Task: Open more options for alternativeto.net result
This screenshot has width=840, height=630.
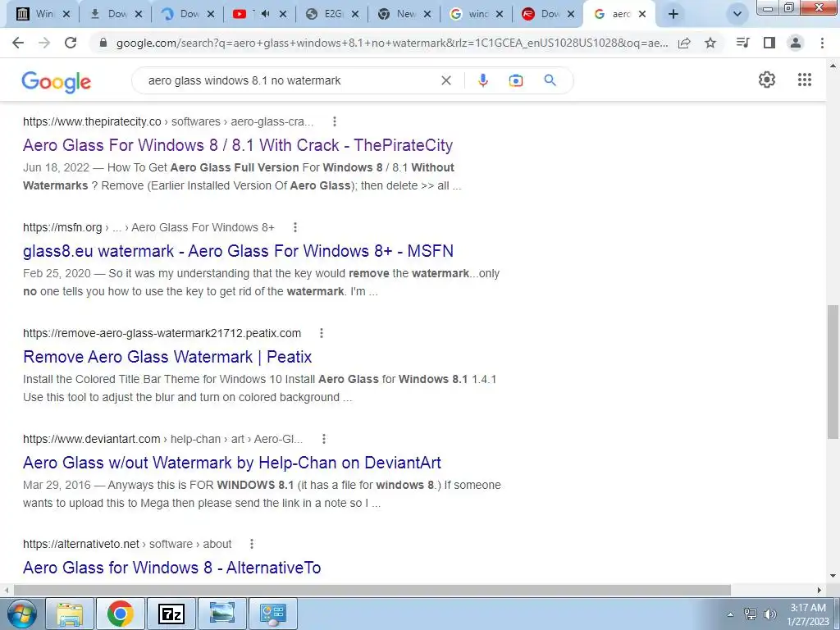Action: (251, 544)
